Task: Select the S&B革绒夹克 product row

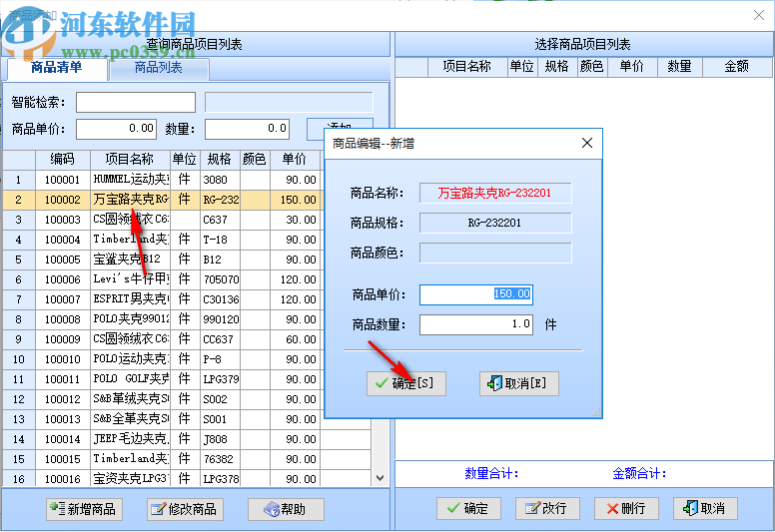Action: pos(163,399)
